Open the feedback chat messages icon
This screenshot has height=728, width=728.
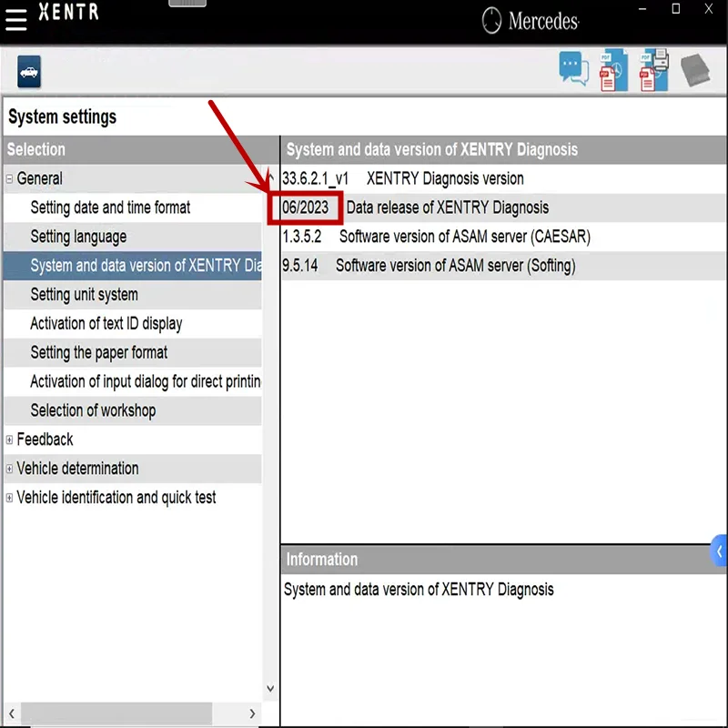[572, 68]
